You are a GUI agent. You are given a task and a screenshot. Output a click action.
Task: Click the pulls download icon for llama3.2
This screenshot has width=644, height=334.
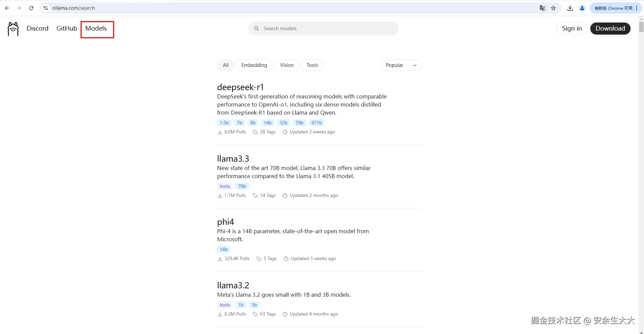[220, 314]
